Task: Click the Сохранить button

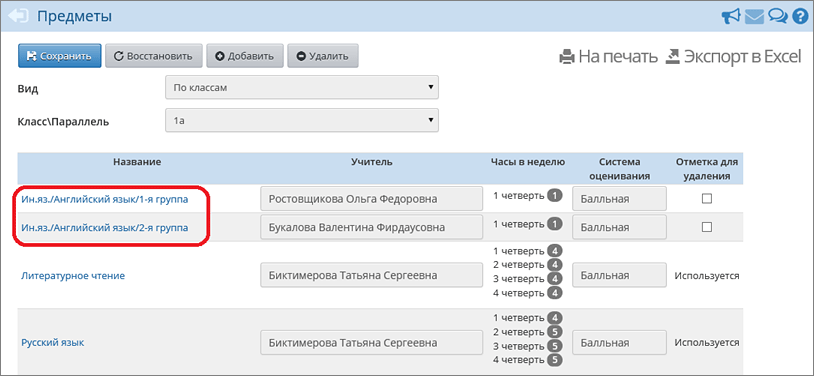Action: [60, 56]
